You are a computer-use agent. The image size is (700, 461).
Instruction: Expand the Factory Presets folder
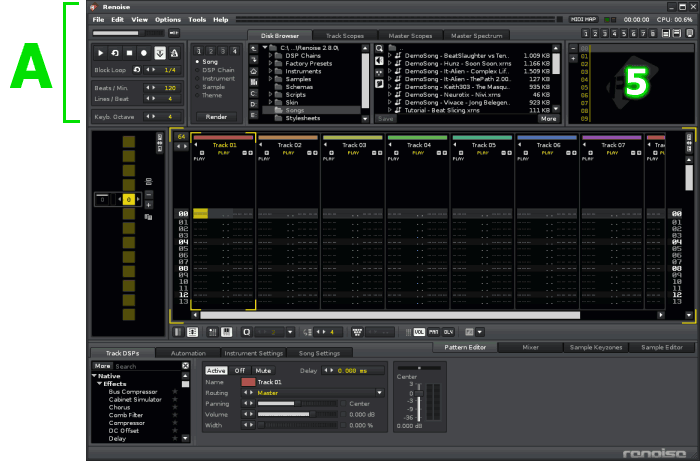tap(271, 63)
